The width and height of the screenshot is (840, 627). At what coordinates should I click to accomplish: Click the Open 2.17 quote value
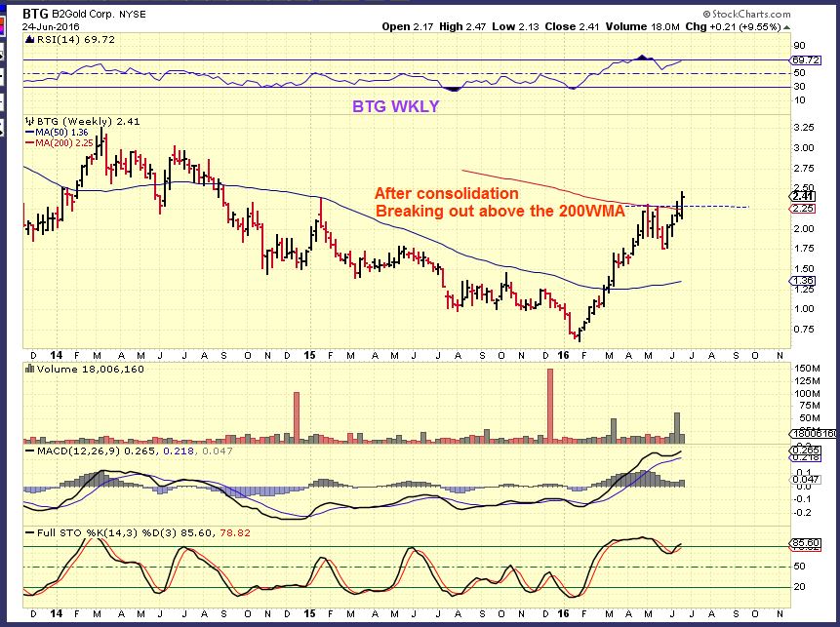point(407,26)
